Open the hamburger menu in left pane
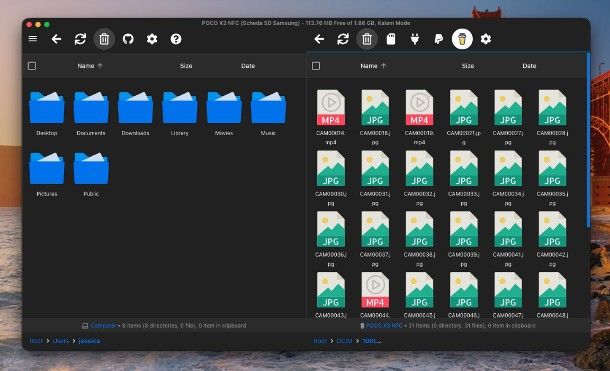 point(33,38)
